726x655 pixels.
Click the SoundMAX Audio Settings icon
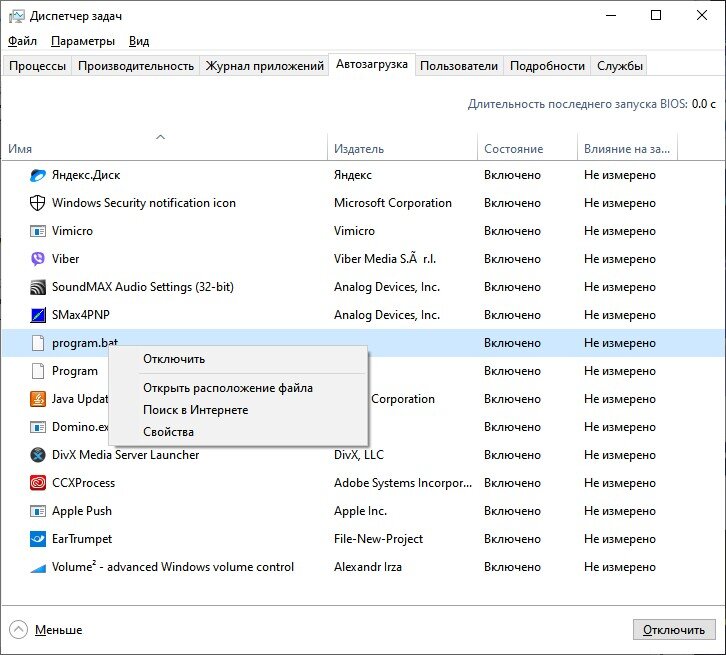pos(38,287)
